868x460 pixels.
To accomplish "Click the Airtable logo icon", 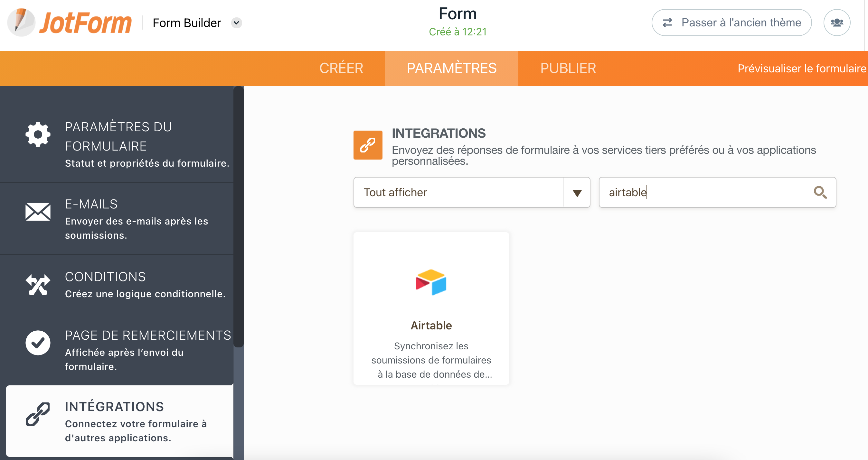I will pos(431,283).
